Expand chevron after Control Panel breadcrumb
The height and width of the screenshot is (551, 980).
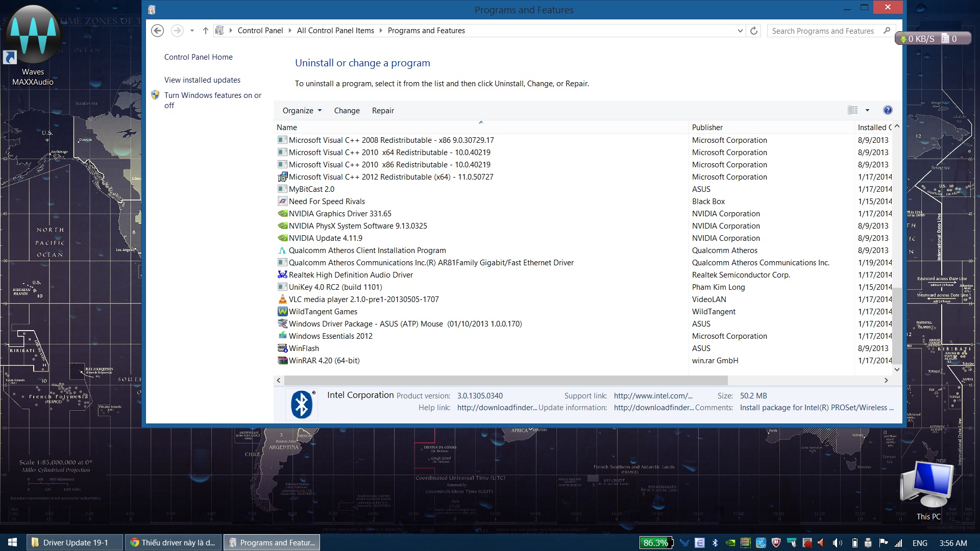290,31
